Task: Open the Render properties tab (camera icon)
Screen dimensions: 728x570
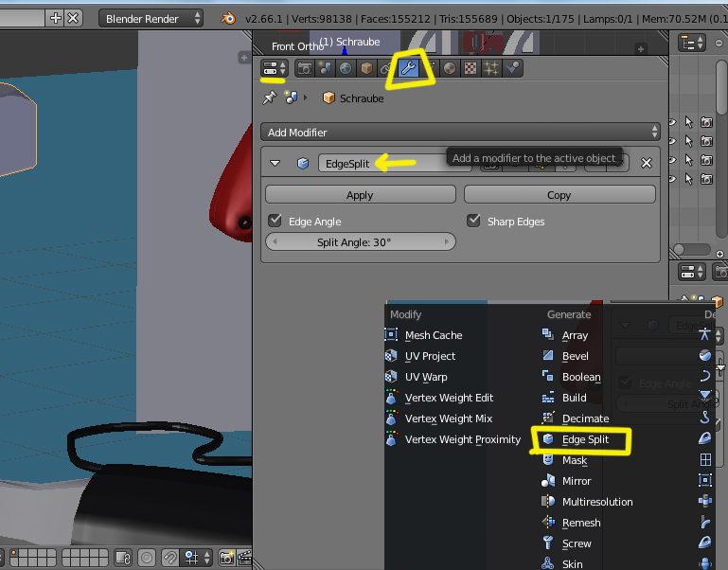Action: (x=305, y=69)
